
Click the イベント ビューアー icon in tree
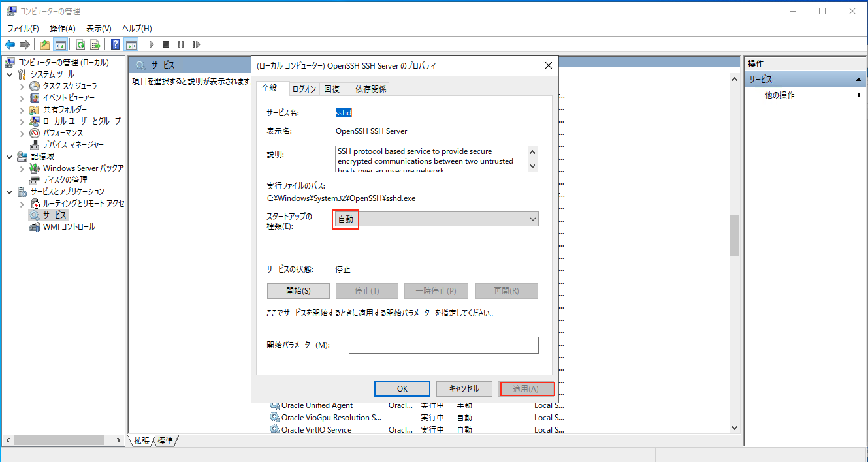tap(35, 98)
